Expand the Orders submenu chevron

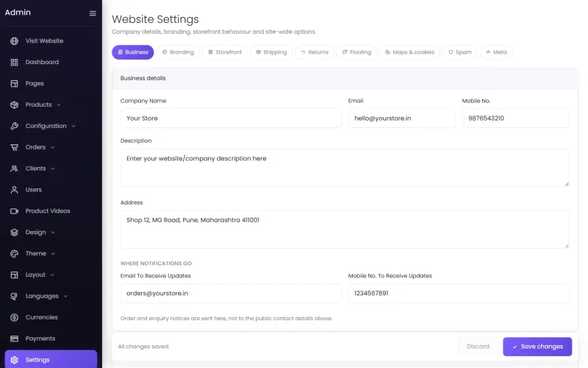click(52, 147)
